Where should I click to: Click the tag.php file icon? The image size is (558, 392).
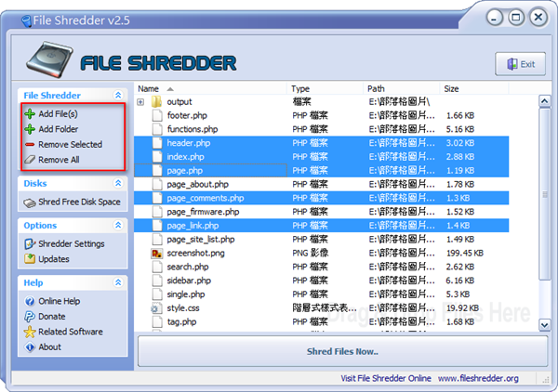(157, 322)
